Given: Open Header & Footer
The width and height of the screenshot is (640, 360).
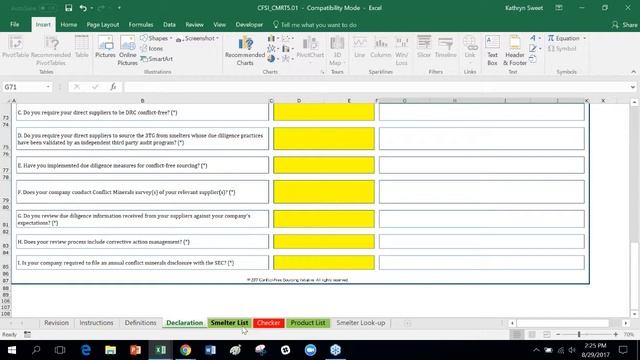Looking at the screenshot, I should [515, 51].
